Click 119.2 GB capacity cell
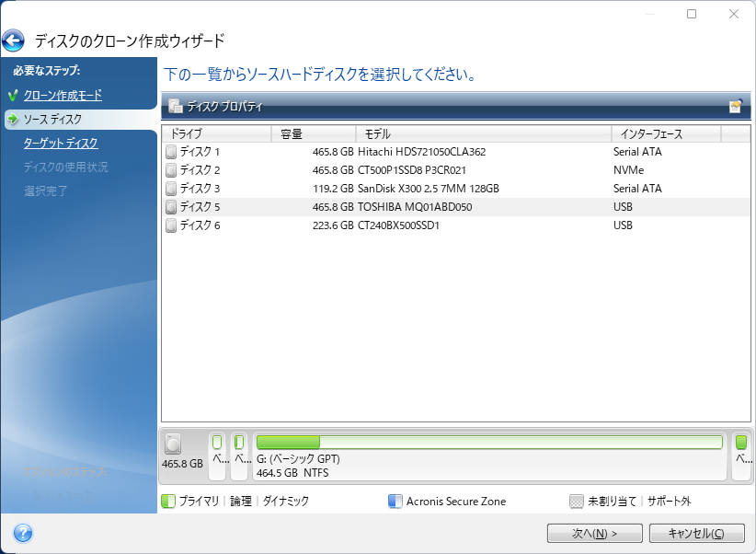This screenshot has height=554, width=756. tap(333, 189)
